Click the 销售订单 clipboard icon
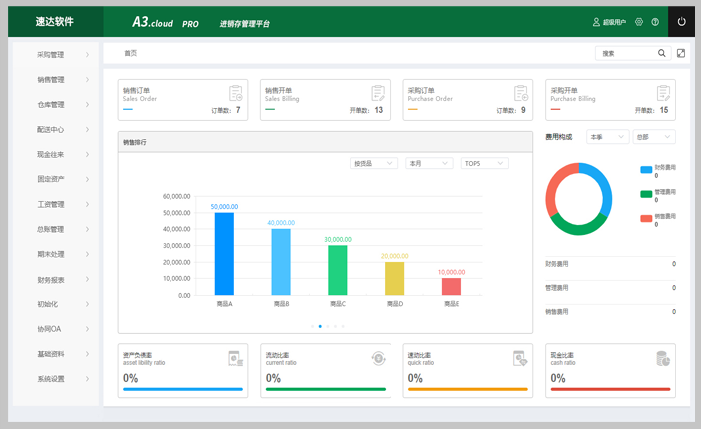Screen dimensions: 701x429 click(236, 94)
